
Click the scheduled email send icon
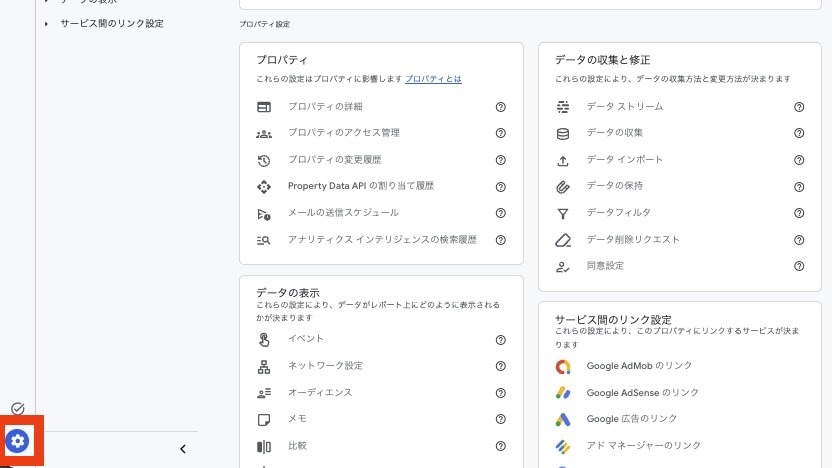264,214
